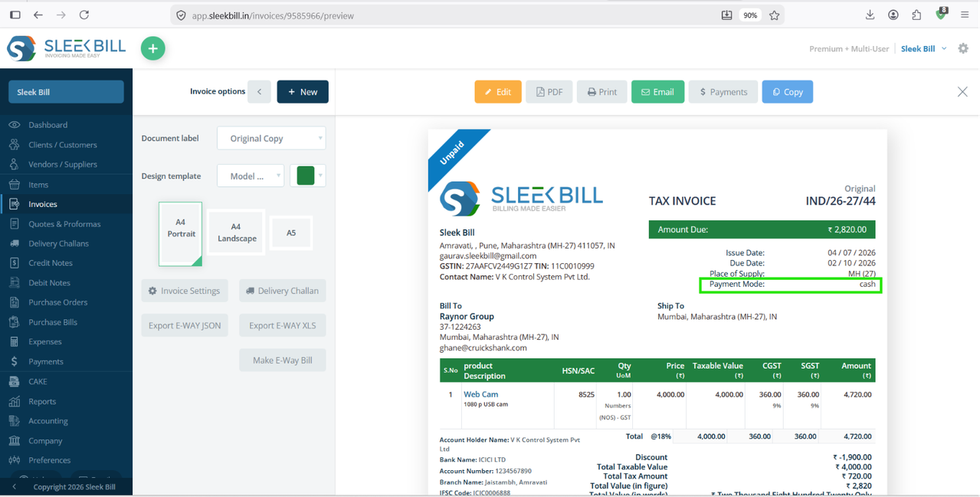The width and height of the screenshot is (980, 497).
Task: Open Preferences from the sidebar
Action: 66,460
